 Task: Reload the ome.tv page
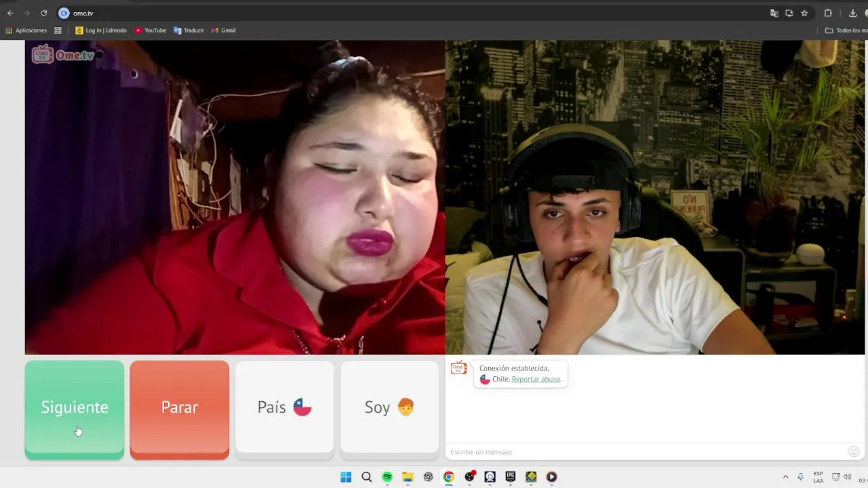coord(44,13)
